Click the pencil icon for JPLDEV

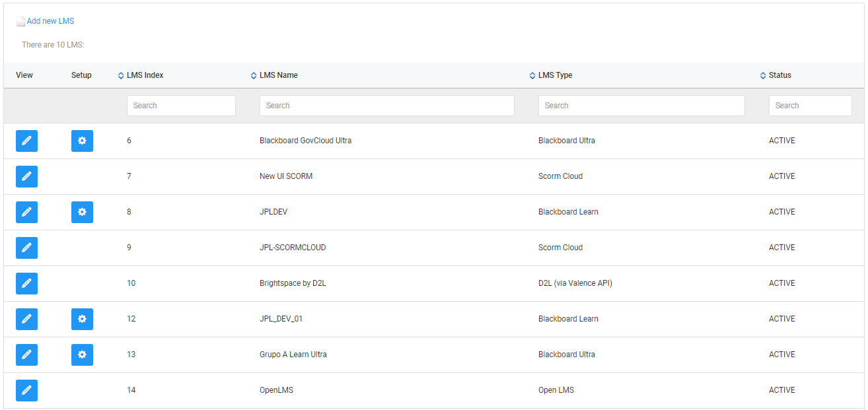coord(26,212)
